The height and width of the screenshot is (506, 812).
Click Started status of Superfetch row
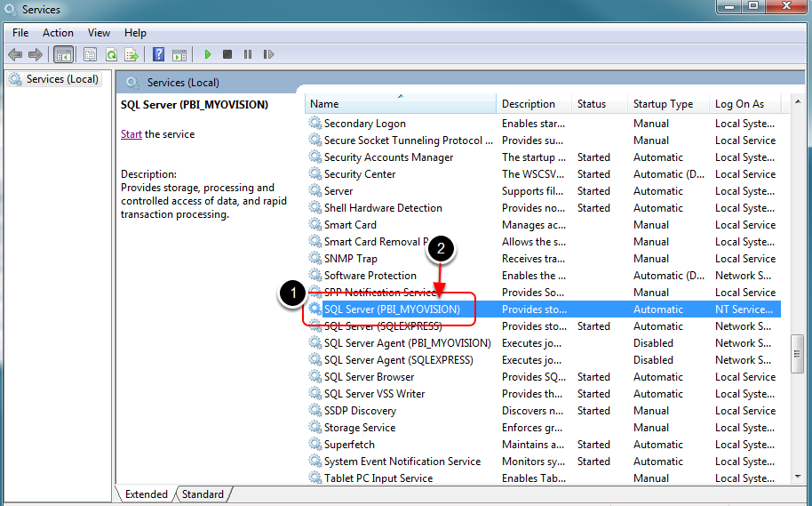coord(593,445)
